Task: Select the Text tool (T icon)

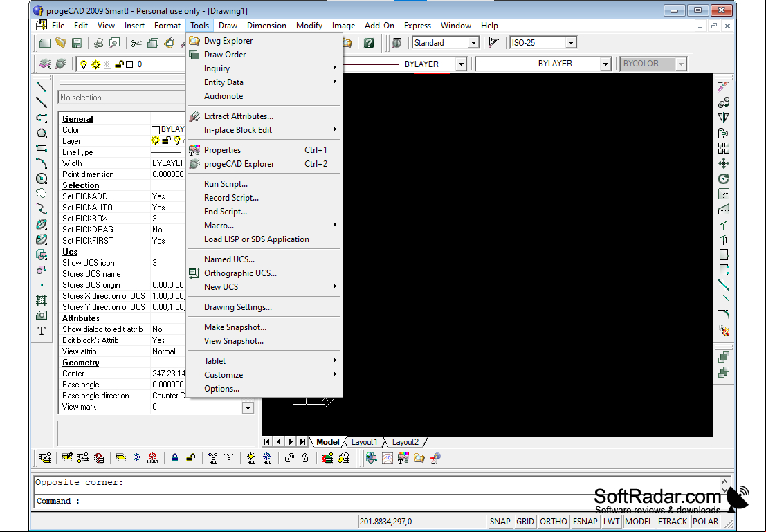Action: click(42, 331)
